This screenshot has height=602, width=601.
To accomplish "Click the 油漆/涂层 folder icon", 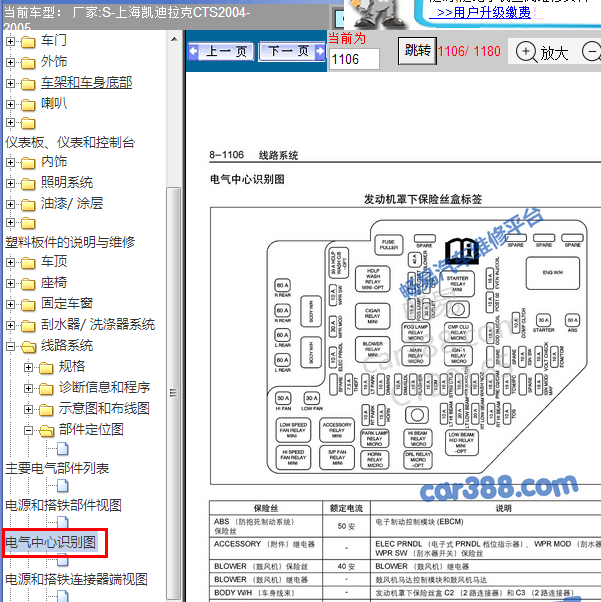I will (x=28, y=205).
